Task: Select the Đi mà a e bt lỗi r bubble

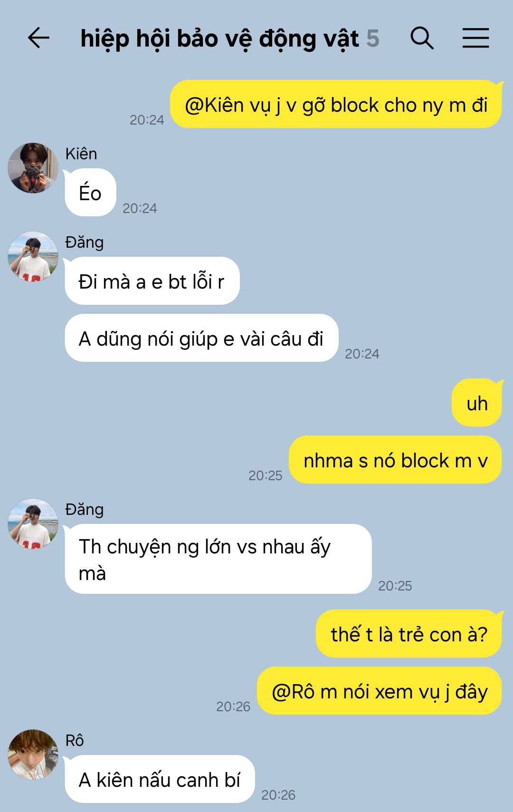Action: (152, 281)
